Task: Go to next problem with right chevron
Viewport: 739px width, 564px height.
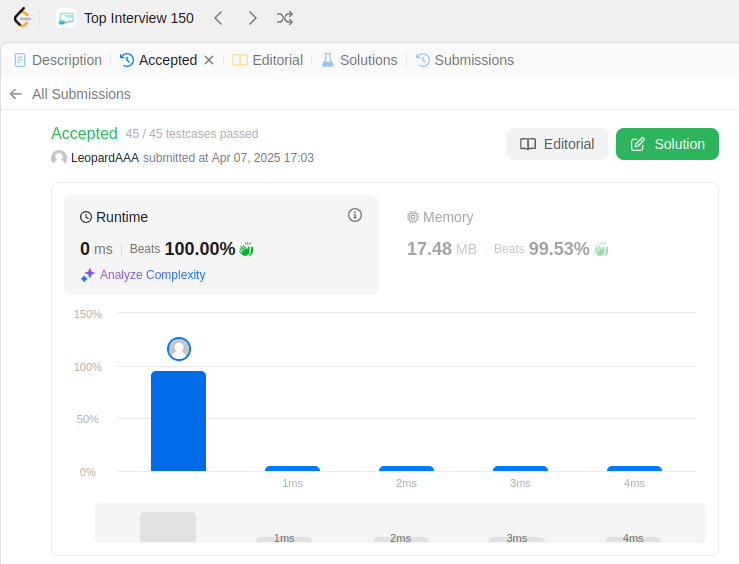Action: [253, 18]
